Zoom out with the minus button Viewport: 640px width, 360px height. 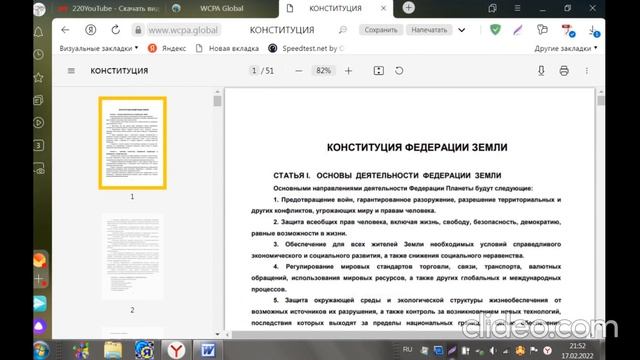coord(299,71)
